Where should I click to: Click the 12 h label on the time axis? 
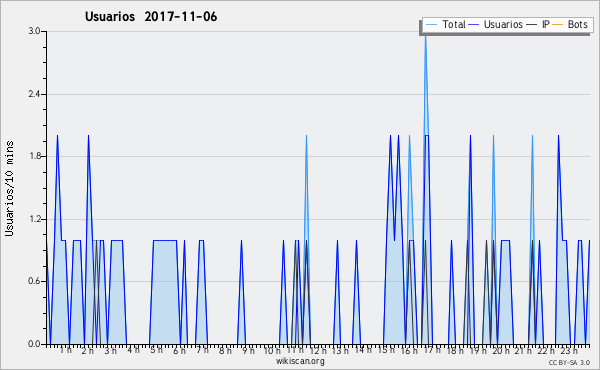pyautogui.click(x=318, y=351)
